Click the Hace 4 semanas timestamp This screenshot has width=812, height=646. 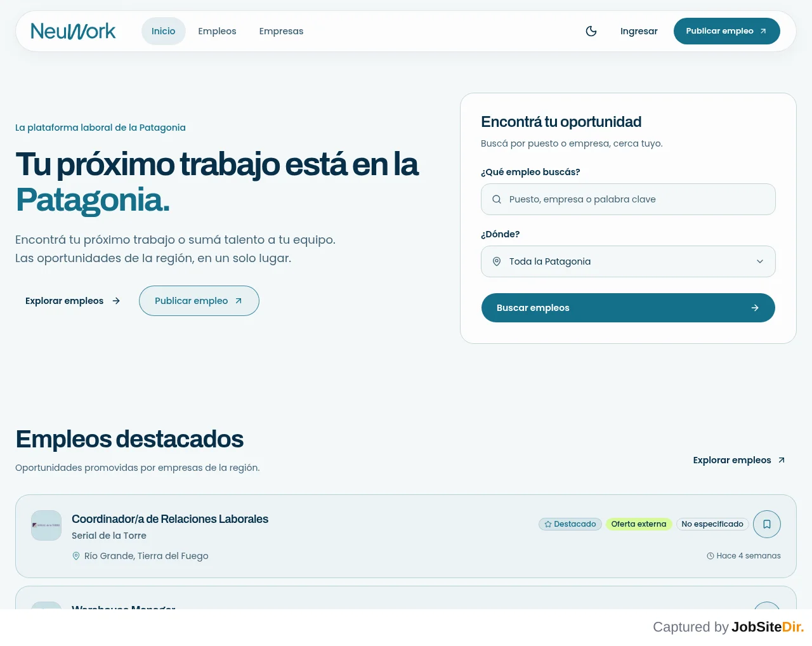tap(743, 556)
